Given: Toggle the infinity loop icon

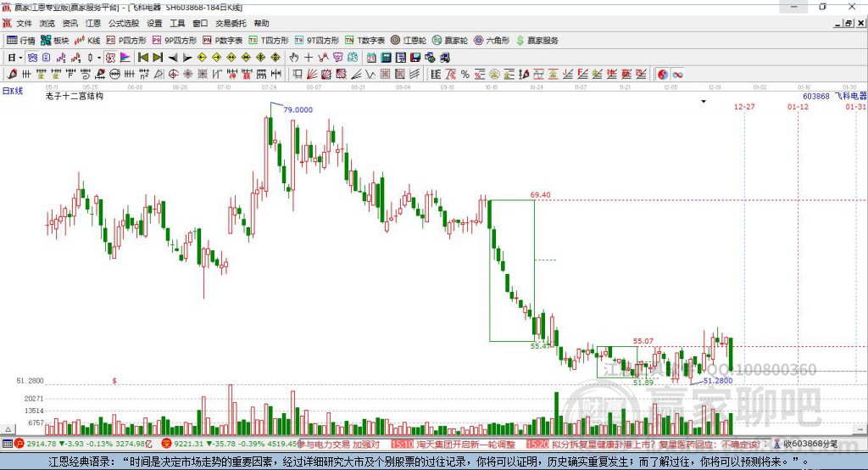Looking at the screenshot, I should (x=677, y=75).
